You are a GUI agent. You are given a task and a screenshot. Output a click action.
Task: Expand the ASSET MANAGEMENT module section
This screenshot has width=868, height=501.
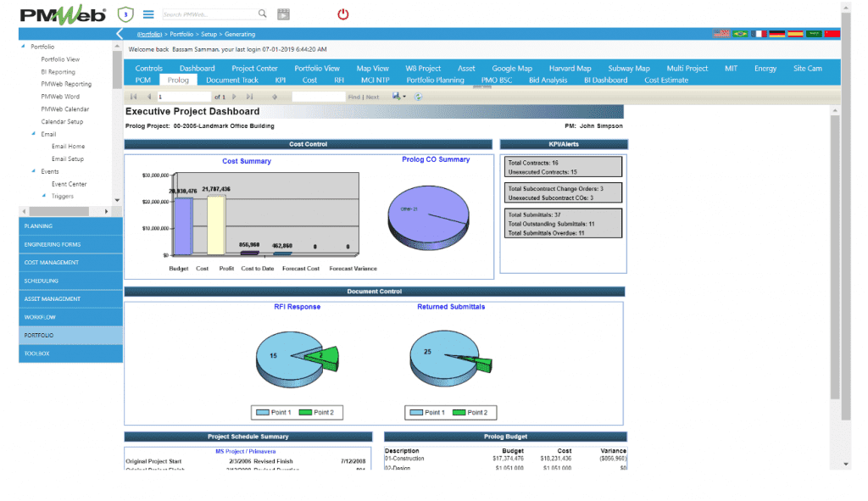(71, 299)
